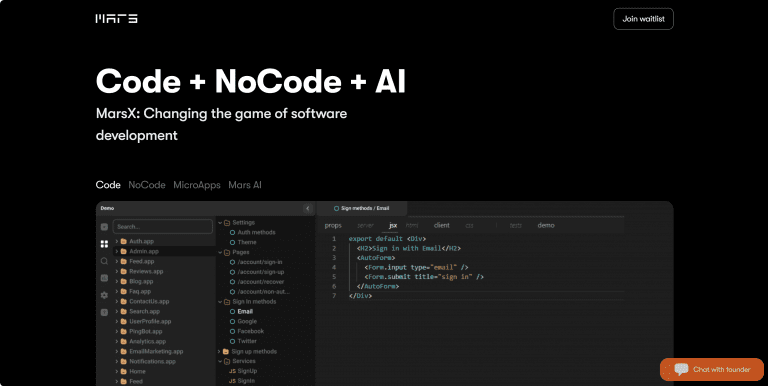This screenshot has height=386, width=768.
Task: Select the html editor tab
Action: click(x=412, y=225)
